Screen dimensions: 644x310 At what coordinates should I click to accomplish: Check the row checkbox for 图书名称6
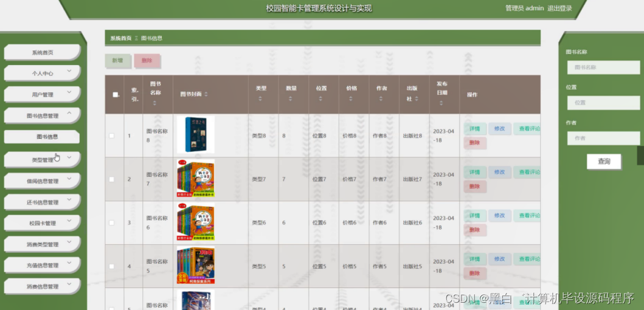click(x=111, y=223)
